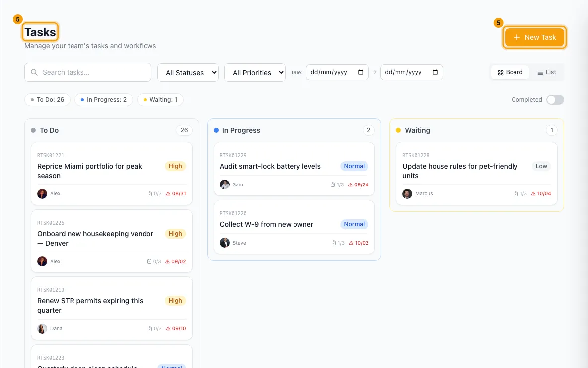Click the due end date field
The height and width of the screenshot is (368, 588).
click(x=412, y=72)
